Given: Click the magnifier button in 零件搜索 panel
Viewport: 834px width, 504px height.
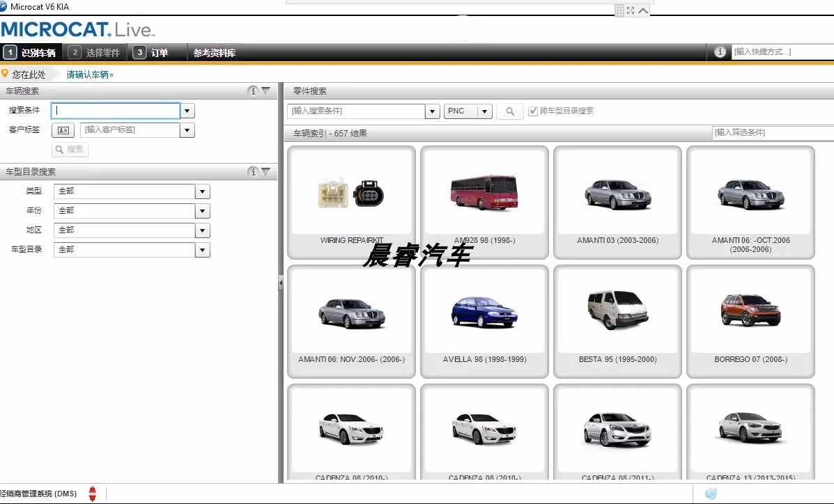Looking at the screenshot, I should [510, 111].
